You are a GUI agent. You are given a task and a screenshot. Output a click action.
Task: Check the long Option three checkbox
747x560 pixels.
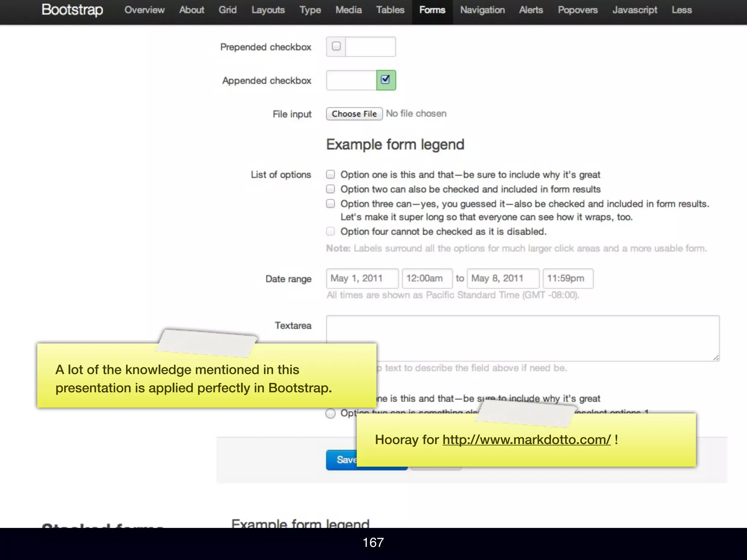[330, 203]
